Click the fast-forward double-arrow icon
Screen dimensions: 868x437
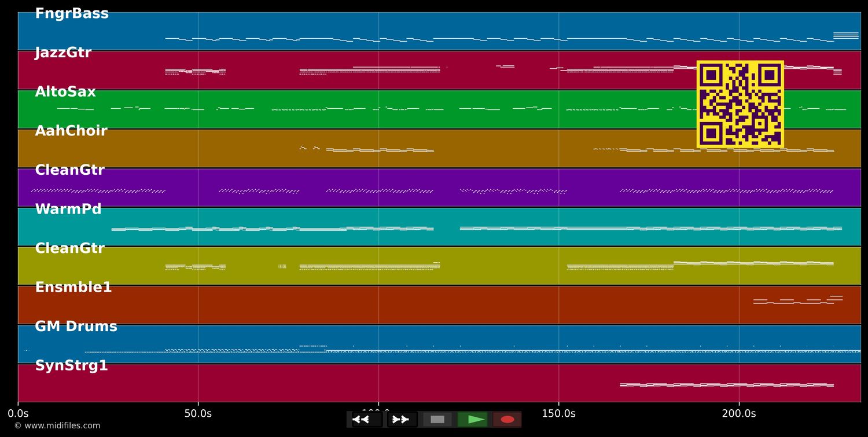point(400,419)
